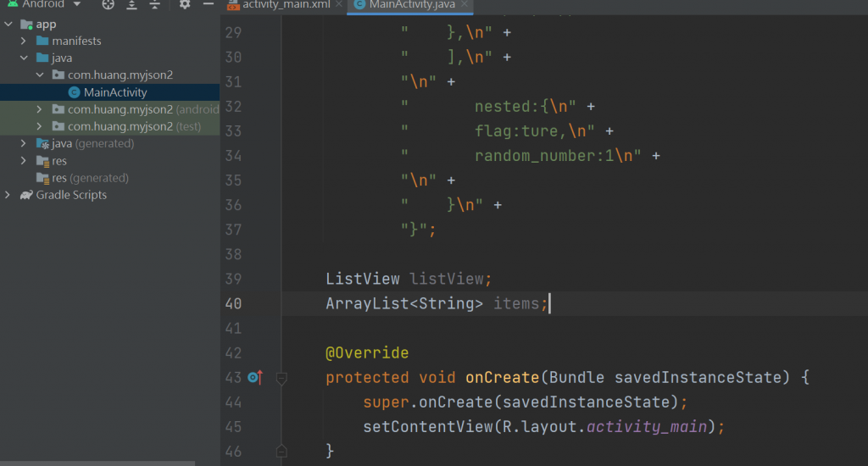Image resolution: width=868 pixels, height=466 pixels.
Task: Click the app module folder icon
Action: 26,25
